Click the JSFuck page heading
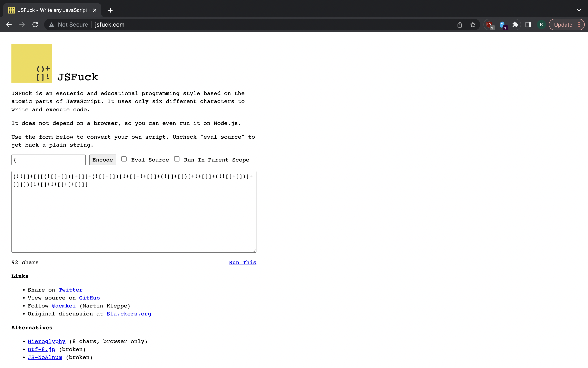588x368 pixels. (78, 77)
